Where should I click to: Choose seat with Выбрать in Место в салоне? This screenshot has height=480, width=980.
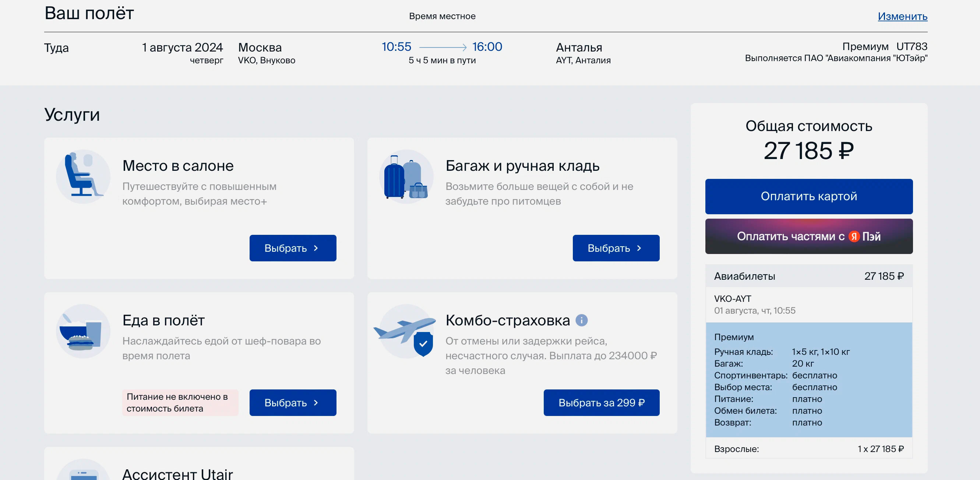[x=293, y=248]
